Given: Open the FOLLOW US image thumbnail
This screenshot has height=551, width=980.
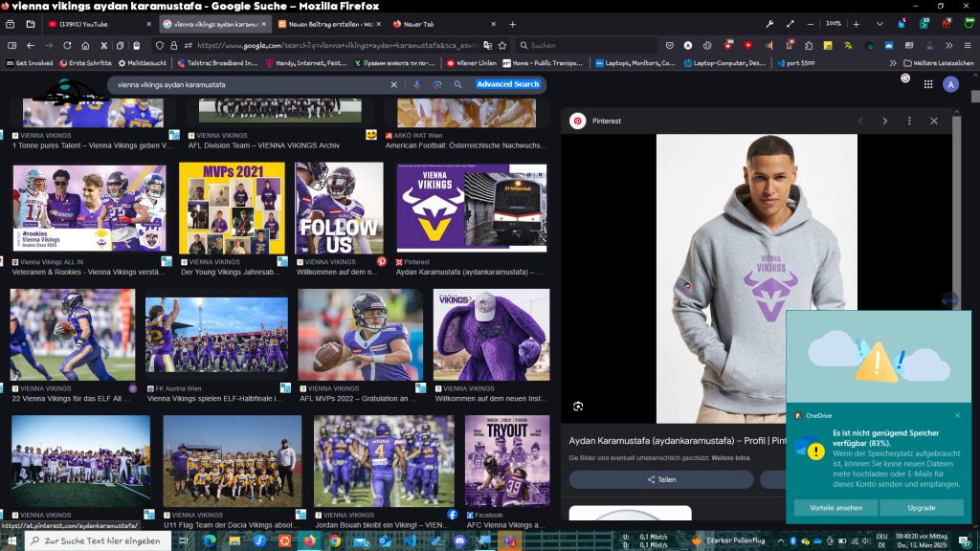Looking at the screenshot, I should tap(339, 208).
